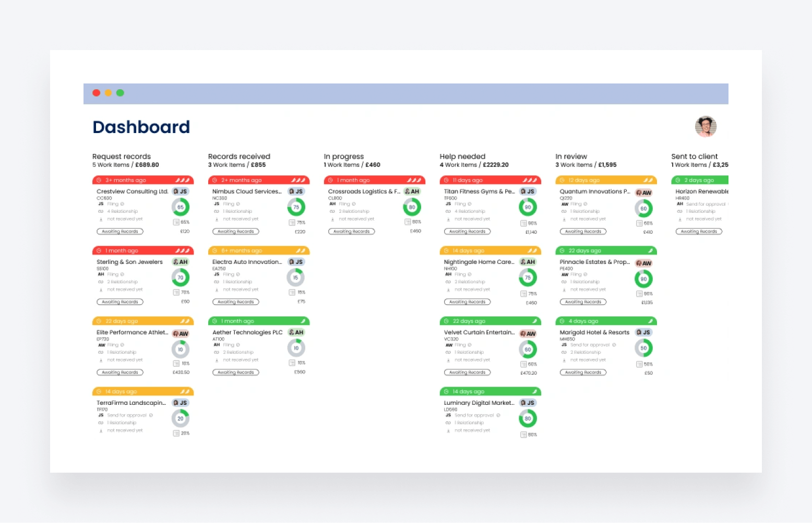Click AH assignee badge on Aether Technologies PLC
Viewport: 812px width, 529px height.
(296, 332)
